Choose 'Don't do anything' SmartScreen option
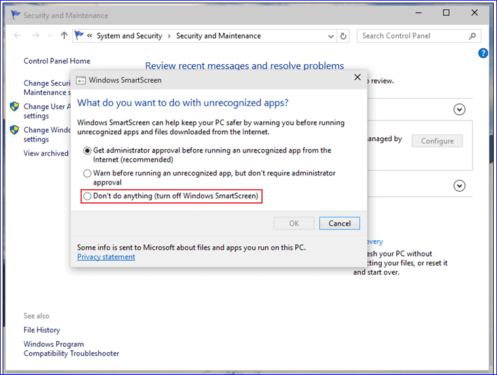Image resolution: width=497 pixels, height=375 pixels. (87, 196)
